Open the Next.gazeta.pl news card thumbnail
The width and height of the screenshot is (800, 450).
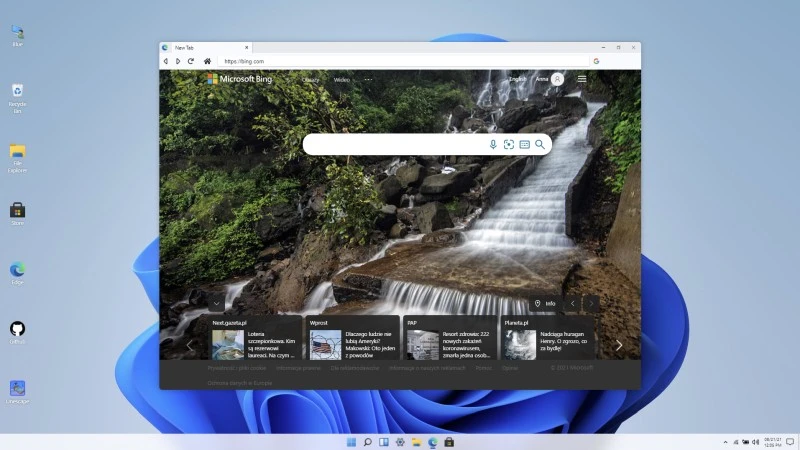(x=228, y=345)
